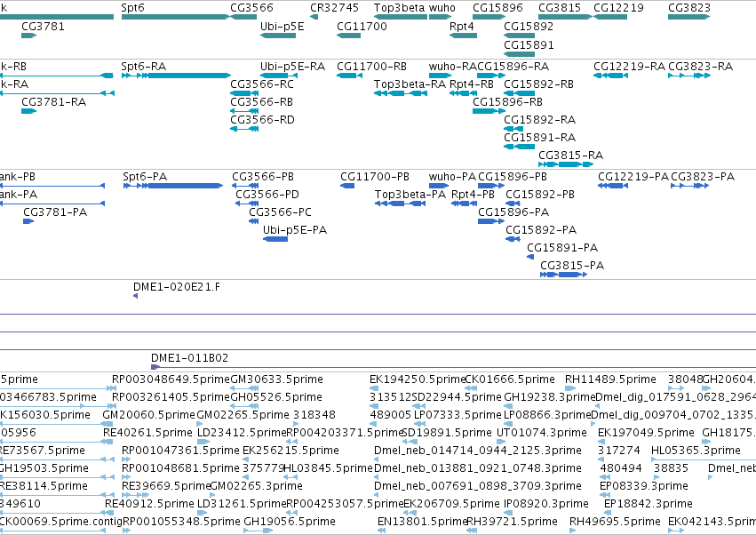
Task: Select the CG15892 gene label
Action: [x=529, y=26]
